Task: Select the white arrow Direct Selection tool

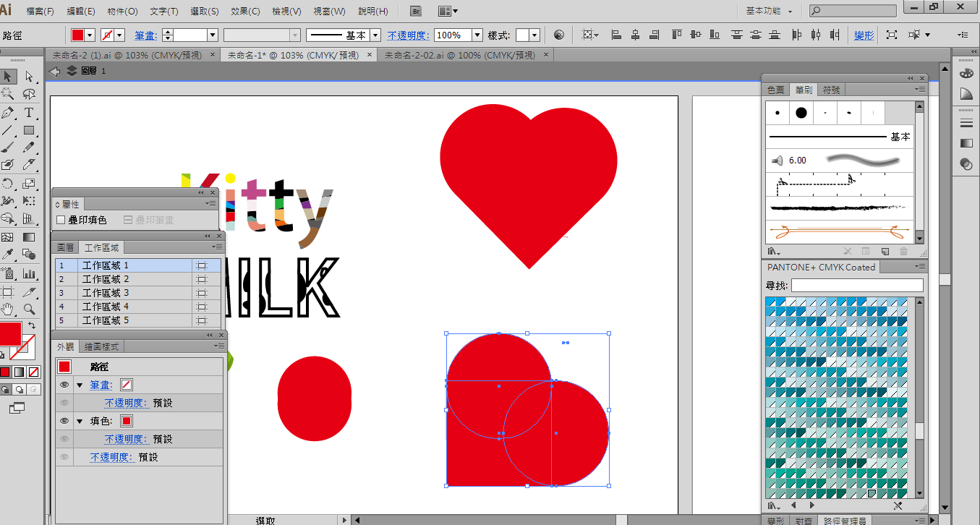Action: [x=29, y=76]
